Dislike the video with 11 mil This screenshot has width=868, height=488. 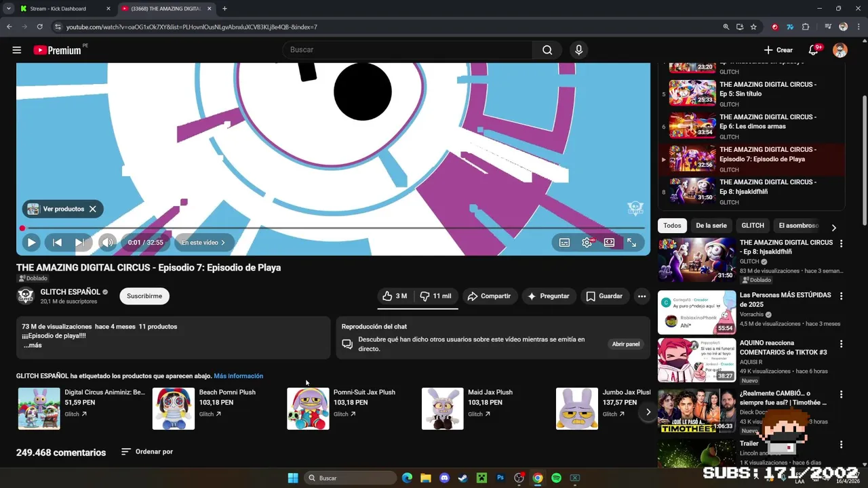click(x=436, y=296)
